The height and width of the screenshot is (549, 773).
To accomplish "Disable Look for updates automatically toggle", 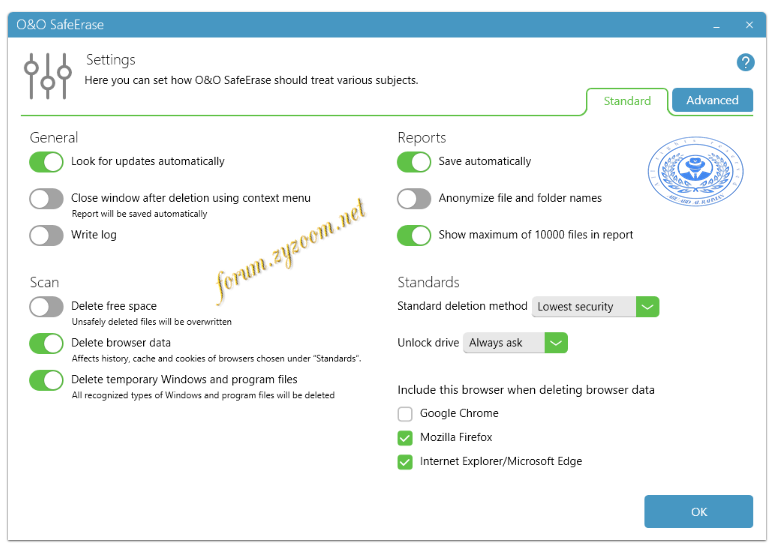I will tap(46, 162).
